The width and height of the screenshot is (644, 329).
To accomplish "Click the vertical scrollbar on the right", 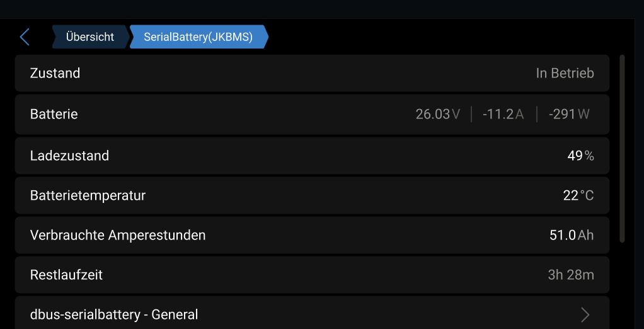I will [x=623, y=149].
